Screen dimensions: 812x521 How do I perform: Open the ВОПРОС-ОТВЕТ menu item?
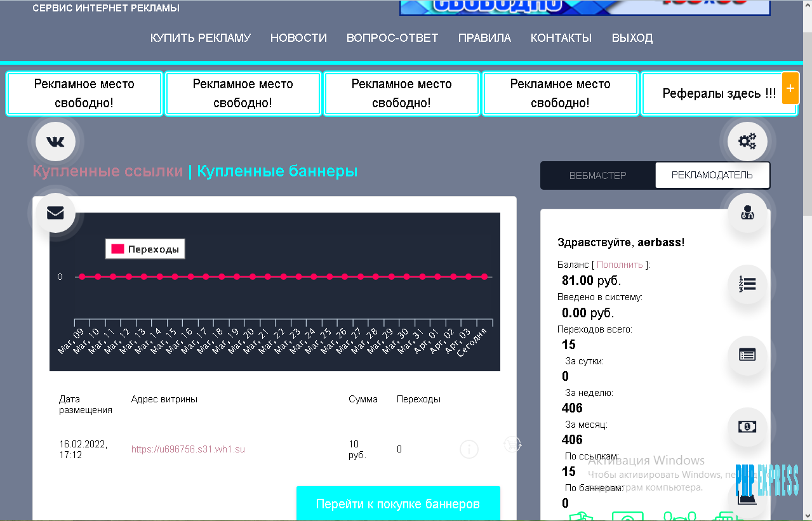point(392,38)
